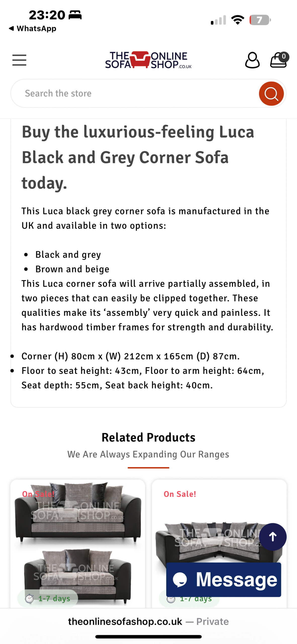Tap On Sale label on corner sofa

[x=180, y=494]
